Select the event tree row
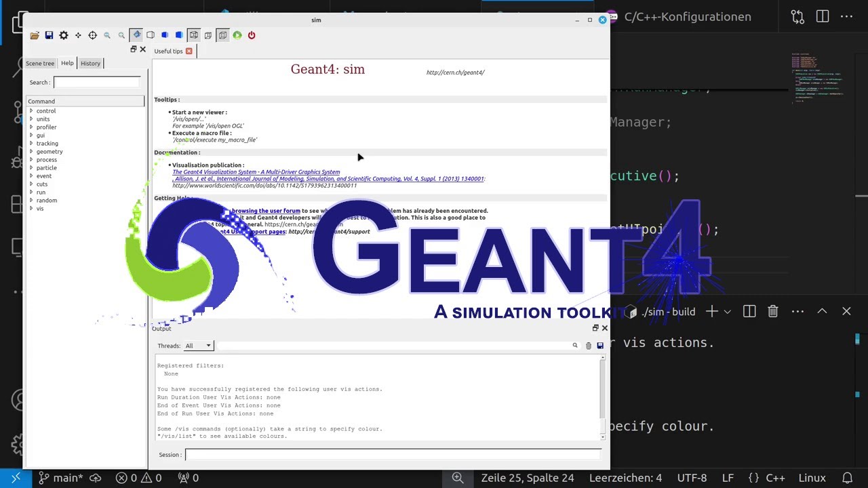The image size is (868, 488). point(85,176)
